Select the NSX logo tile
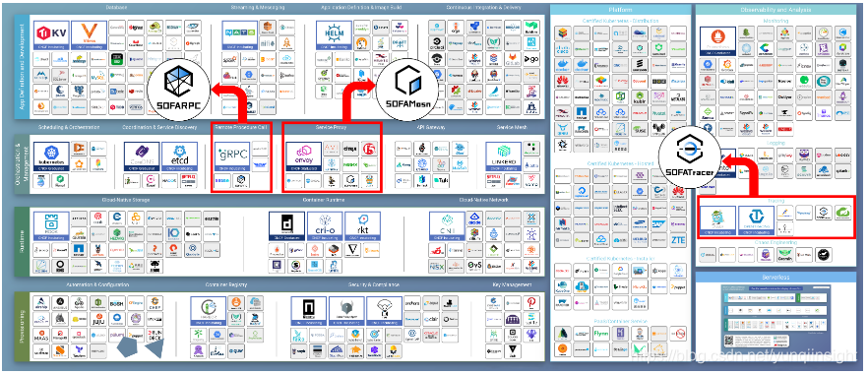 coord(436,266)
